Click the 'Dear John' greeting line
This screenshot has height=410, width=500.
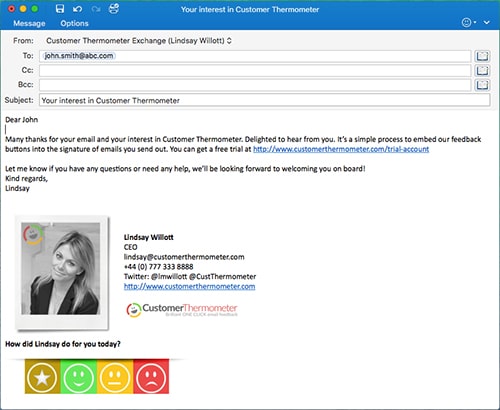[22, 120]
